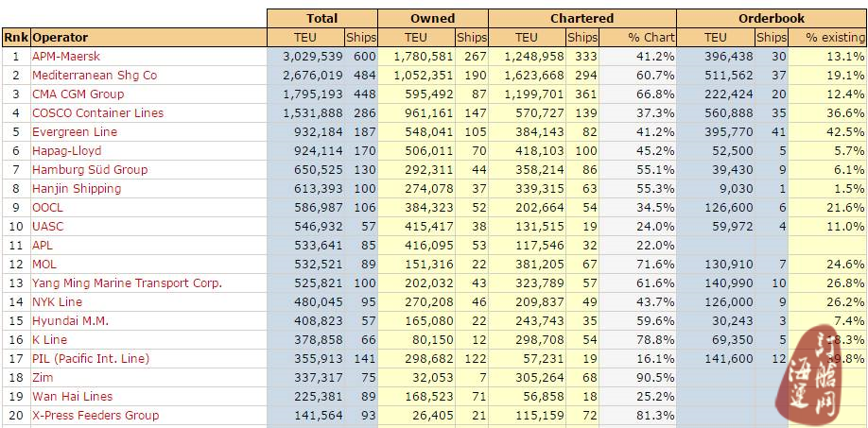This screenshot has width=868, height=428.
Task: Select APL chartered percentage 22.0%
Action: 656,245
